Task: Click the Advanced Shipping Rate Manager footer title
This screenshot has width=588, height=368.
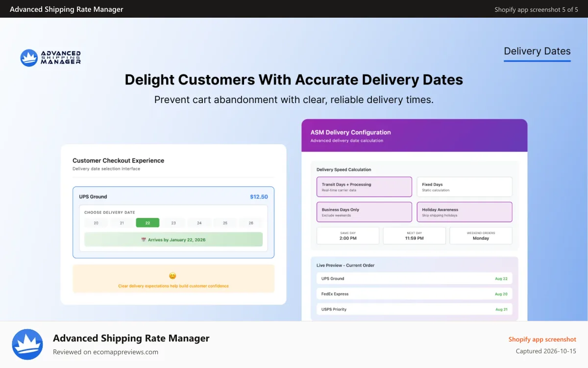Action: click(x=131, y=338)
